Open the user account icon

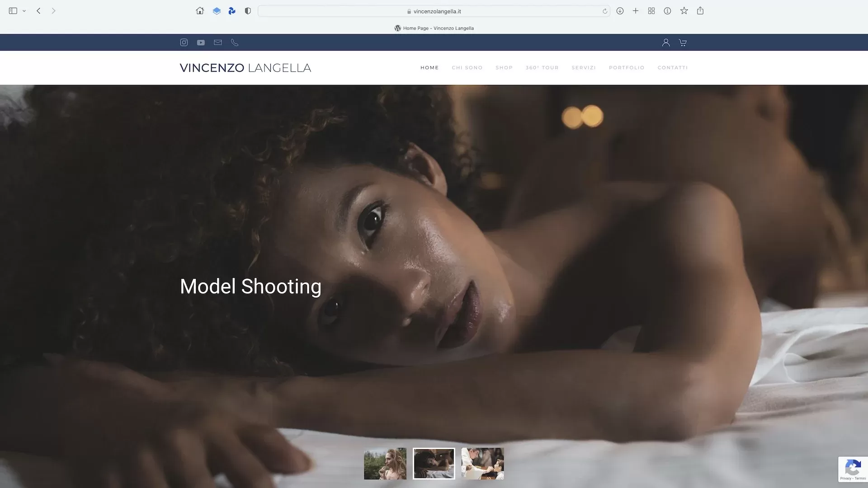point(666,42)
